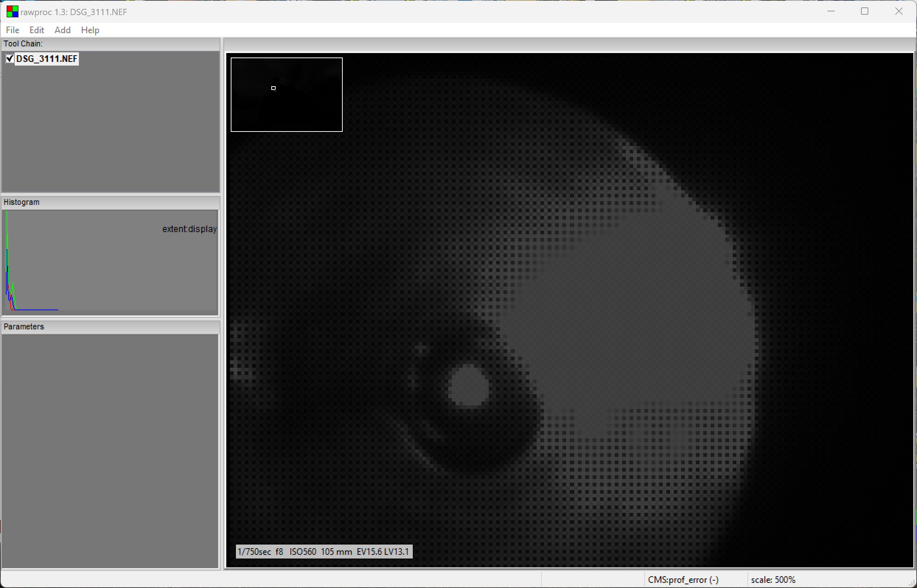Select the DSG_3111.NEF tool chain entry
Image resolution: width=917 pixels, height=588 pixels.
pos(46,59)
